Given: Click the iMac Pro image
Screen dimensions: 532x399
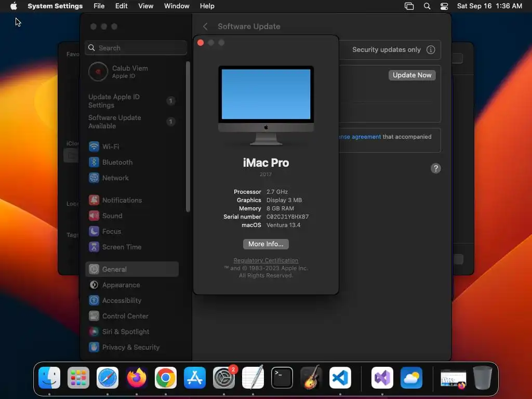Looking at the screenshot, I should [x=266, y=105].
